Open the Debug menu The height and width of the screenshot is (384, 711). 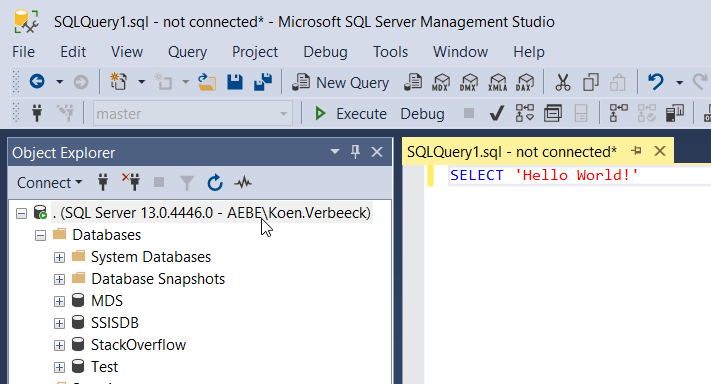(x=325, y=52)
